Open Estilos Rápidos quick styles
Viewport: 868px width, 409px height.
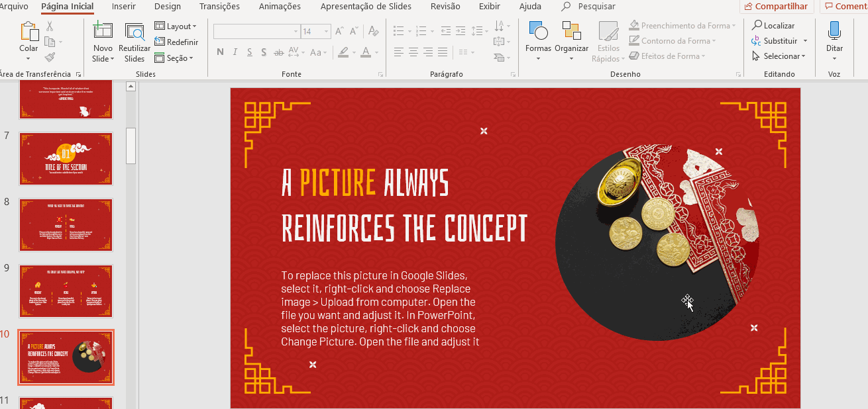pos(608,41)
